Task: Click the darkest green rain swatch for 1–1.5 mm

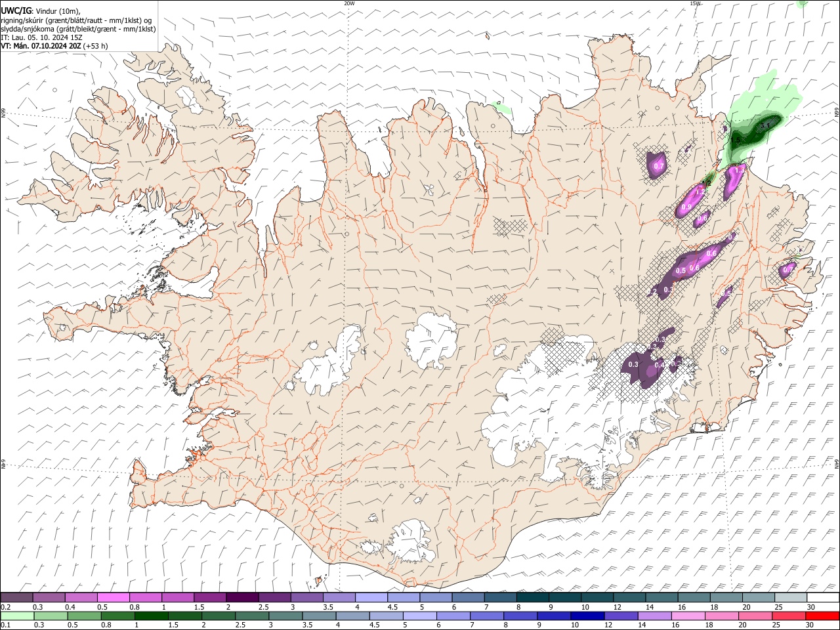Action: (x=152, y=616)
